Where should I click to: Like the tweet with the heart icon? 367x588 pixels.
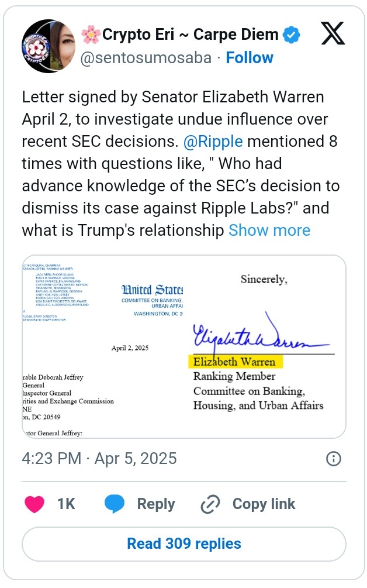(35, 504)
